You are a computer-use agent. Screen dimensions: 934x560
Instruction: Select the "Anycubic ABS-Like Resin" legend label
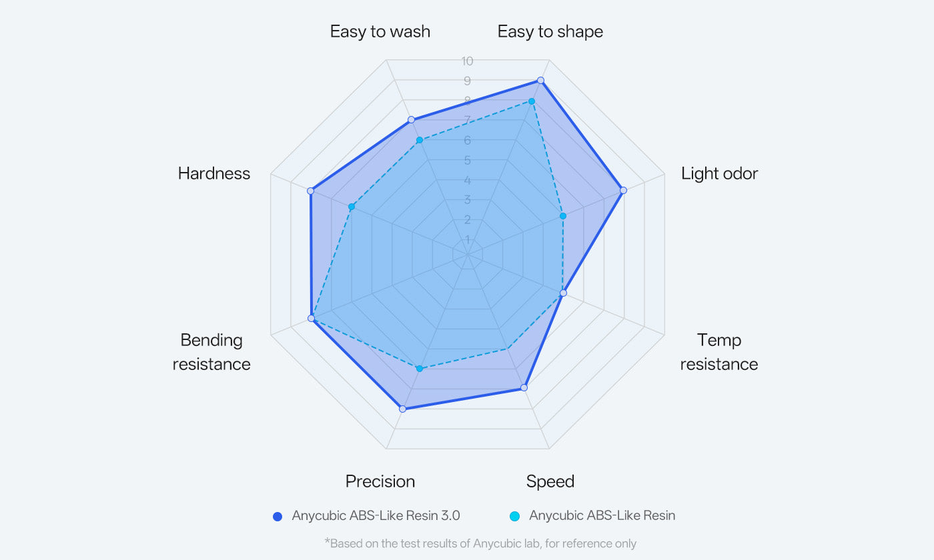click(x=602, y=515)
